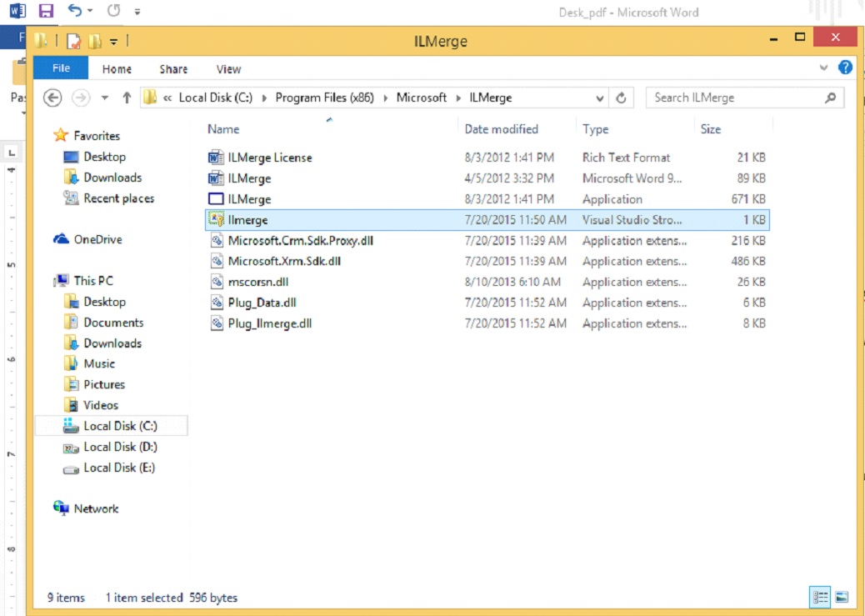Open the View ribbon tab
Image resolution: width=865 pixels, height=616 pixels.
point(228,69)
